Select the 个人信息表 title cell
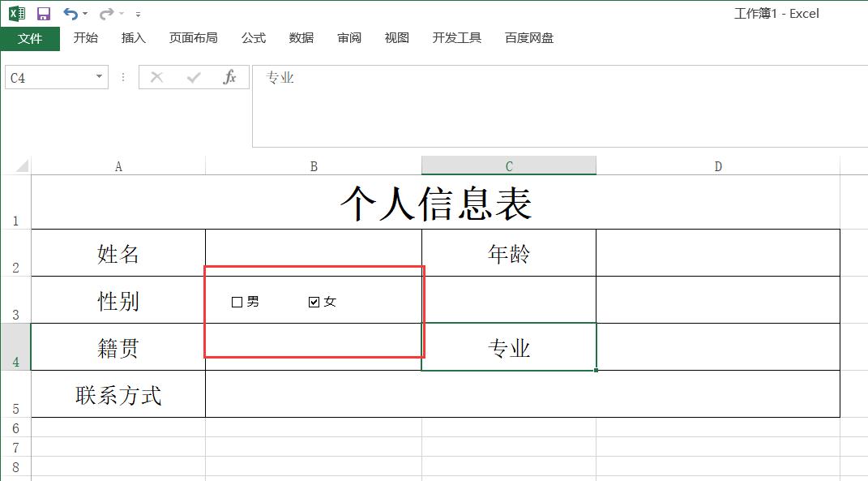Viewport: 868px width, 481px height. point(436,202)
